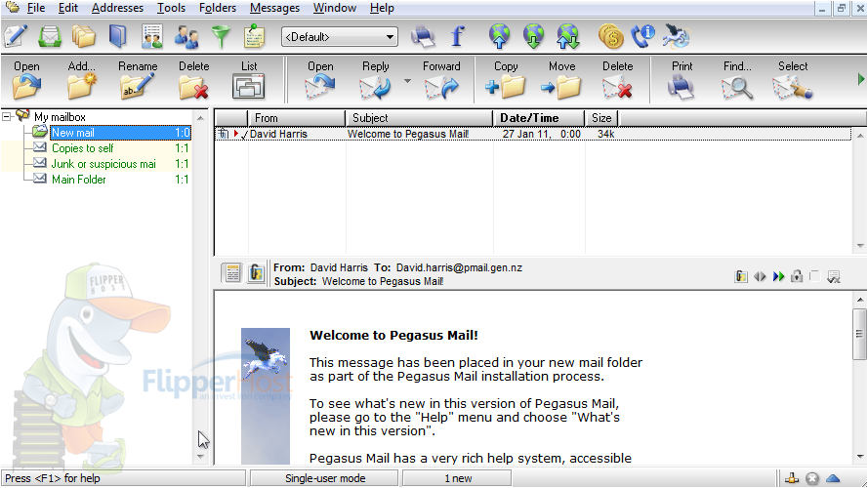Open the new mail folder tray icon
The width and height of the screenshot is (868, 488).
coord(50,36)
